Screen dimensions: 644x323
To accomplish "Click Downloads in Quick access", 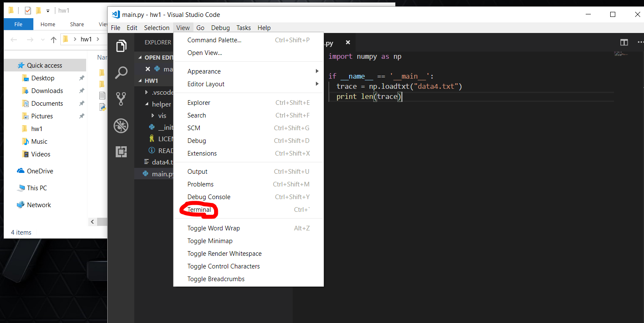I will pyautogui.click(x=47, y=91).
